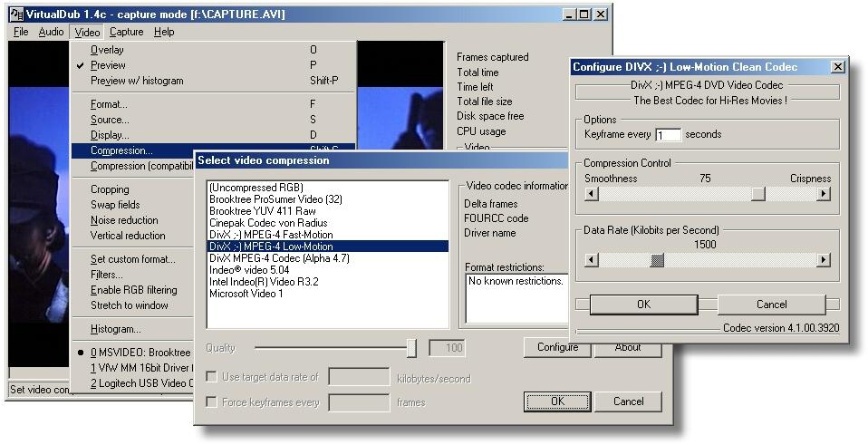The height and width of the screenshot is (445, 868).
Task: Enable Force keyframes every checkbox
Action: pos(211,402)
